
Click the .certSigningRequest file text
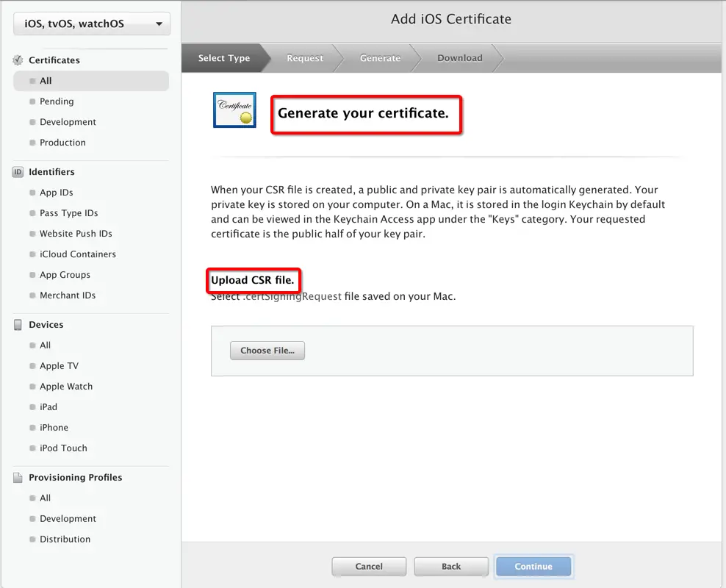(292, 296)
